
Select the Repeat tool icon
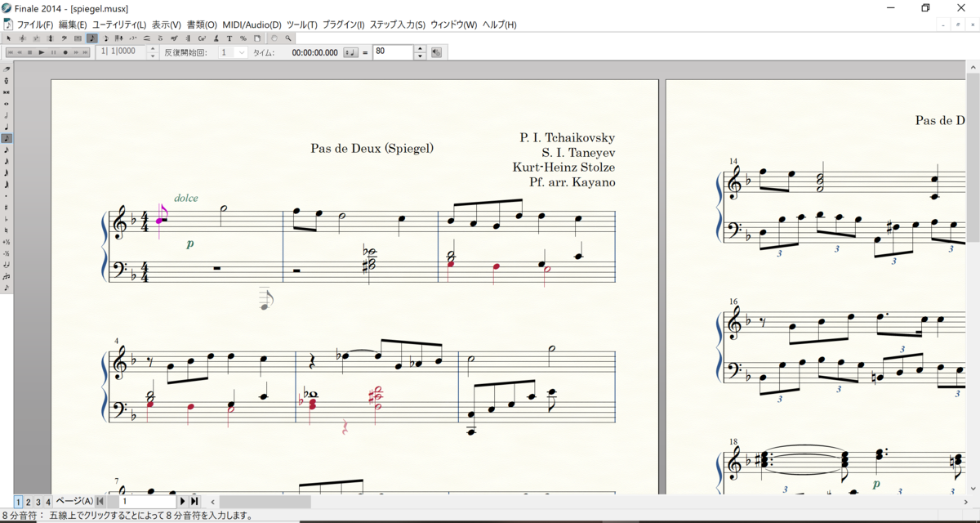(x=188, y=38)
